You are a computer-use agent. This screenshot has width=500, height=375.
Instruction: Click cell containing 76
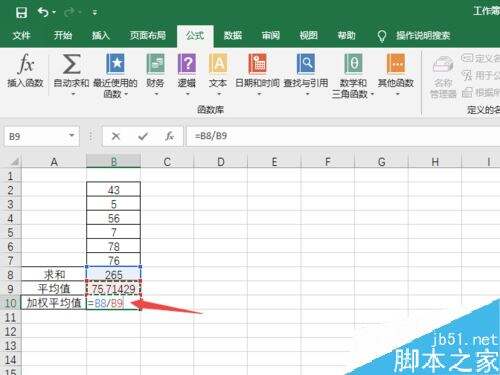pos(114,260)
